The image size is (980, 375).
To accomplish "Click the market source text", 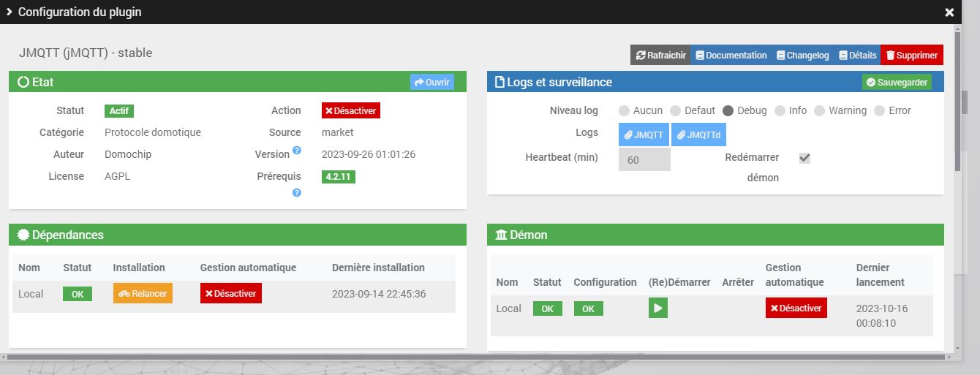I will pos(338,132).
